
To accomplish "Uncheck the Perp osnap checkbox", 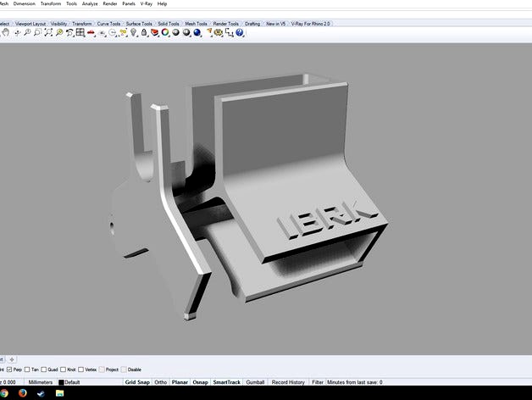I will 9,369.
